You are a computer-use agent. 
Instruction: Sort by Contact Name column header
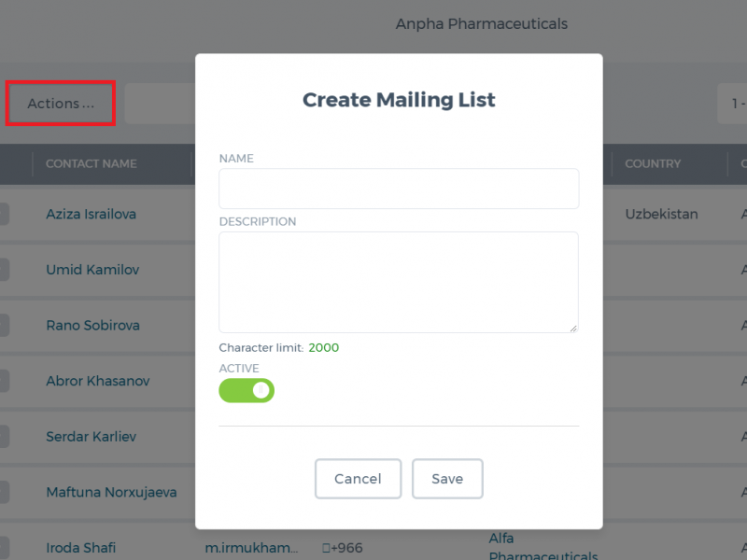[91, 164]
